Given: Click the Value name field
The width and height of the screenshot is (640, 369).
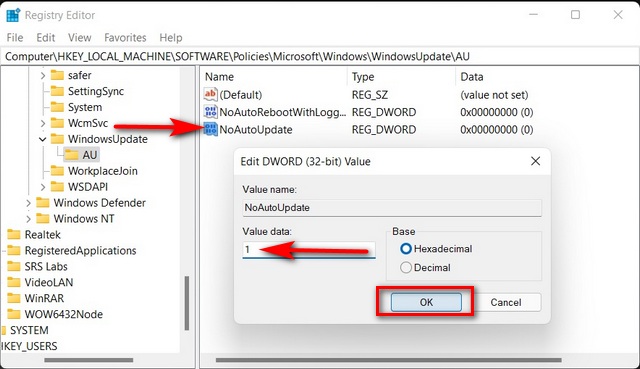Looking at the screenshot, I should 392,207.
